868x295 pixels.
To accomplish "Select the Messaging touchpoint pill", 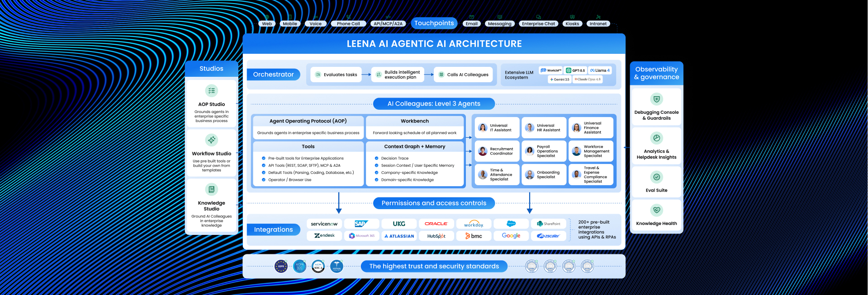I will click(x=499, y=24).
